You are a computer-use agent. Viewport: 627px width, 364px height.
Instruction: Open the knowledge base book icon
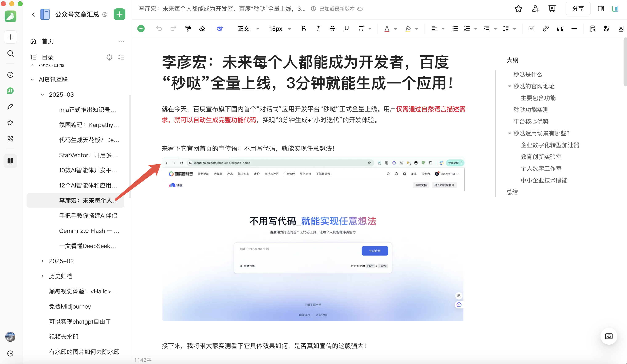10,161
